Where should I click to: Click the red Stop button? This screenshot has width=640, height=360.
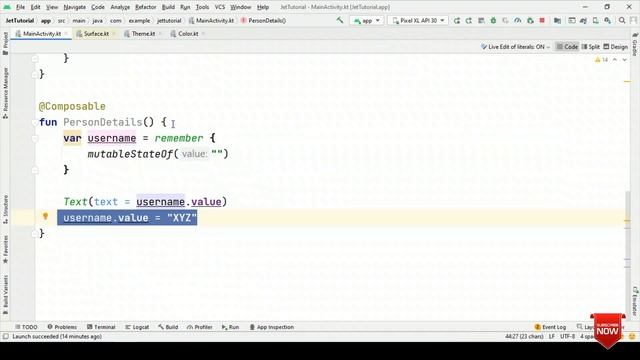coord(542,20)
